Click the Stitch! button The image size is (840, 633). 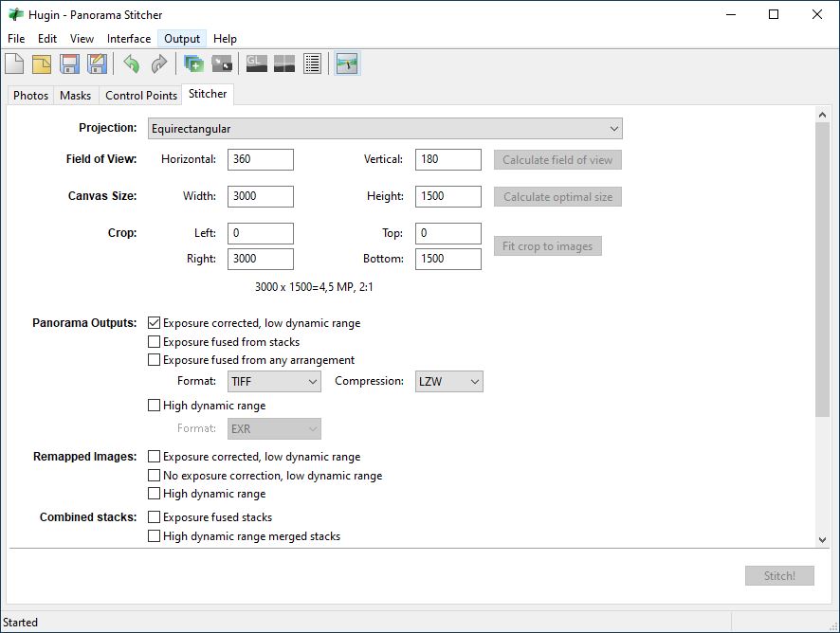pos(779,576)
